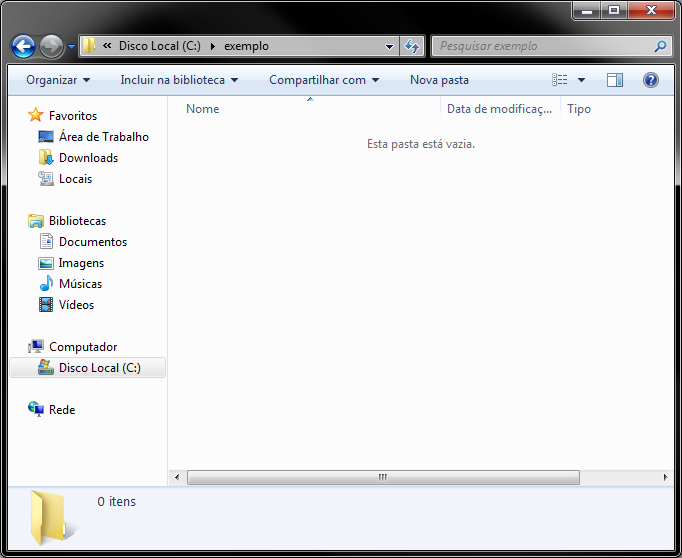This screenshot has width=682, height=558.
Task: Change the view mode icon
Action: [560, 80]
